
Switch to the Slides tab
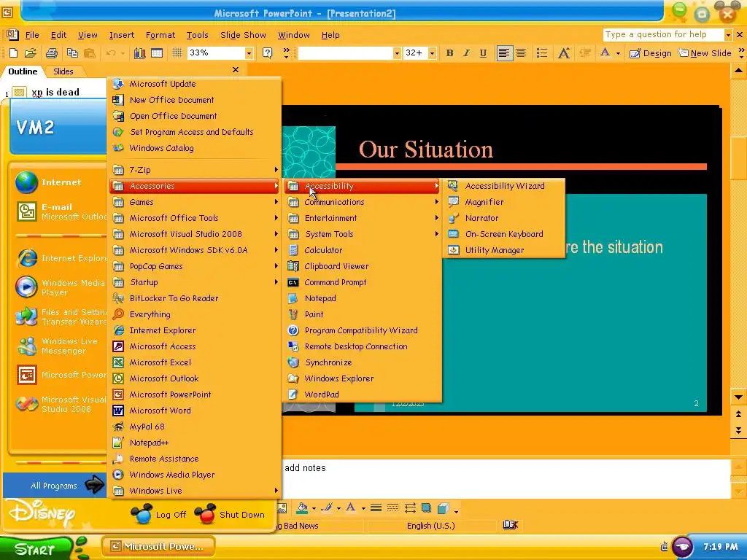63,71
